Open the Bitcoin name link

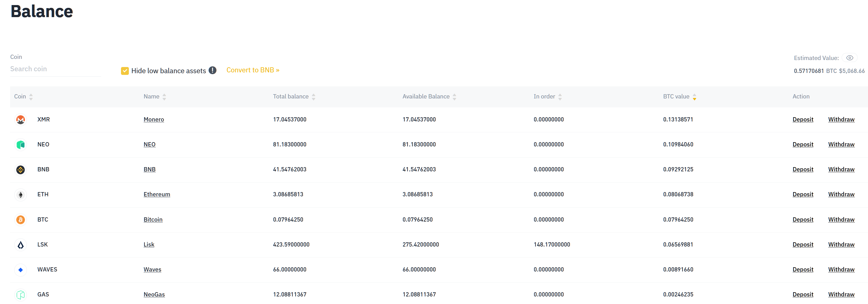[153, 219]
